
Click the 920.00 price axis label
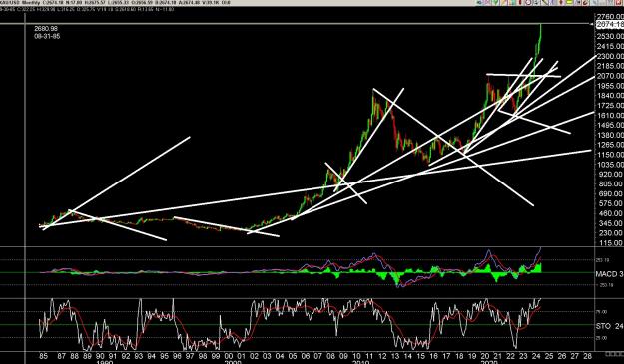[611, 175]
